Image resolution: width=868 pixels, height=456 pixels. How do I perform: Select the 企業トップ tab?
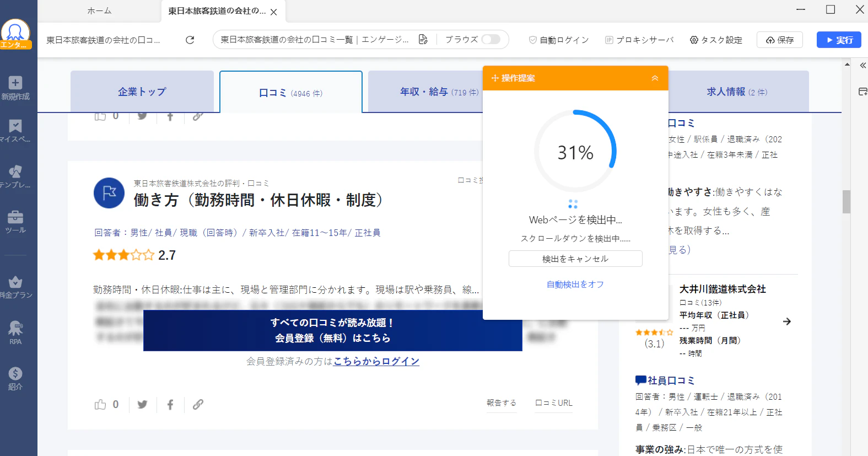[142, 92]
